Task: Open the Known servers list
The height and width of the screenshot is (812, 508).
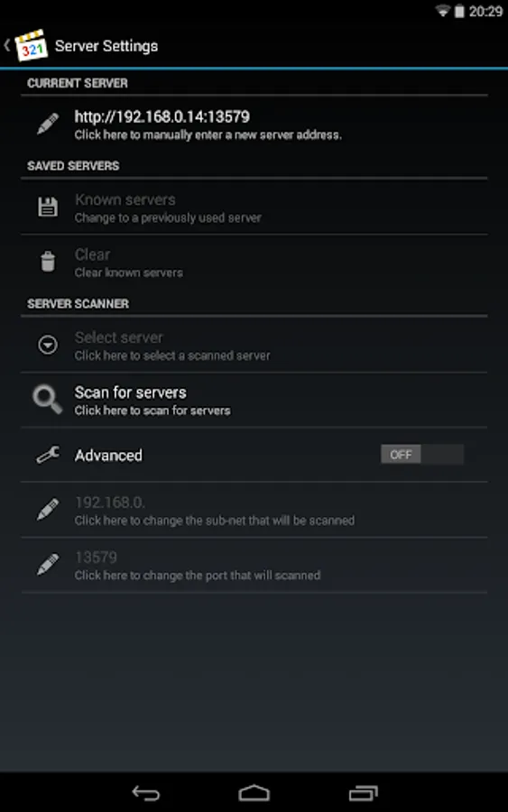Action: tap(254, 208)
